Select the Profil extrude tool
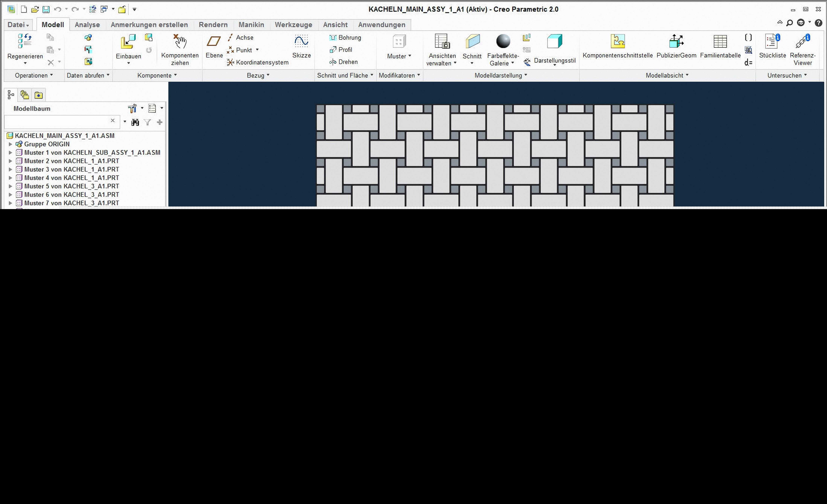 click(341, 50)
